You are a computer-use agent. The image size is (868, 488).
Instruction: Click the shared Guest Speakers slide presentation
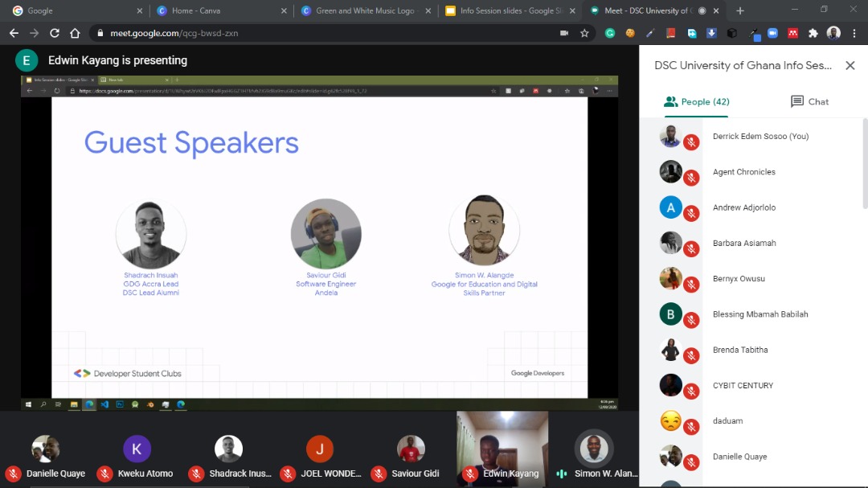coord(319,248)
